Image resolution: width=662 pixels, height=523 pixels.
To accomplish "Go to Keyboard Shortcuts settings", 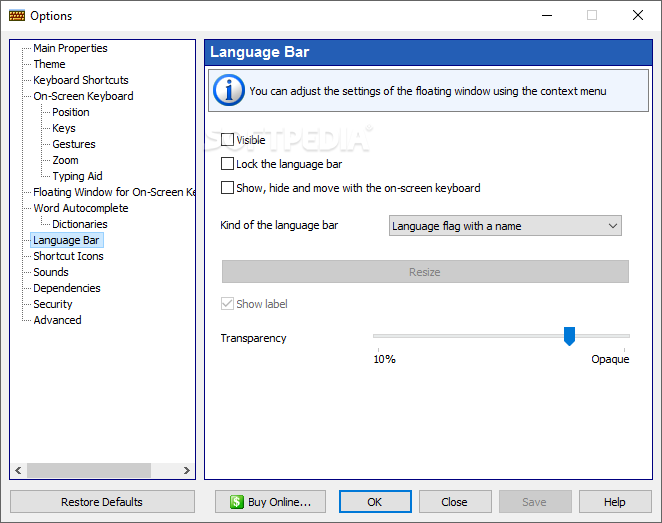I will point(81,80).
